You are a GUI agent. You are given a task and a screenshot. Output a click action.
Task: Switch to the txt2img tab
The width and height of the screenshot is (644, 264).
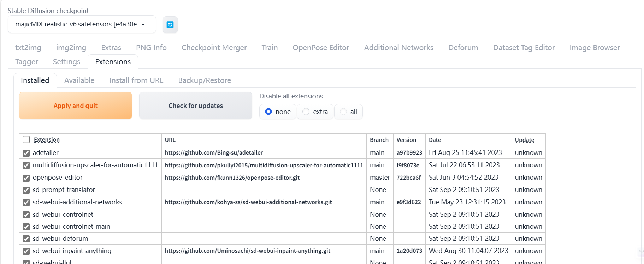tap(28, 48)
